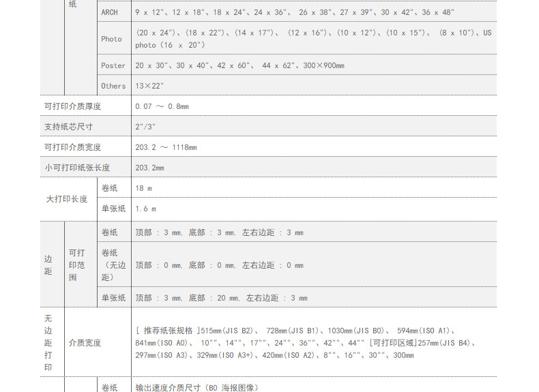The width and height of the screenshot is (539, 392).
Task: Select the 2"/3" core size value
Action: pyautogui.click(x=145, y=127)
